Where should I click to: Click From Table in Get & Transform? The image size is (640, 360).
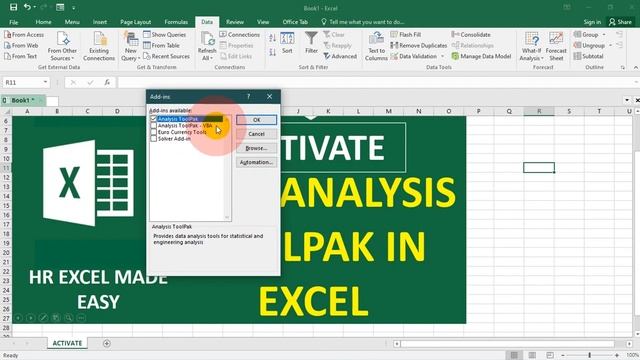click(161, 45)
